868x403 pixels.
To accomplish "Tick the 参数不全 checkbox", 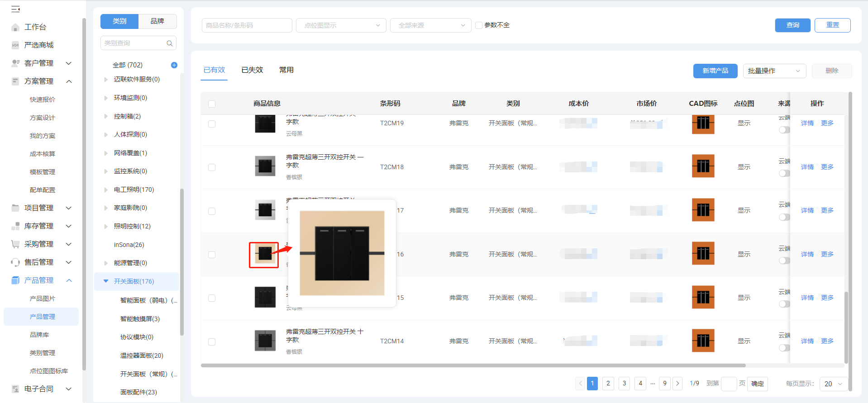I will click(479, 25).
